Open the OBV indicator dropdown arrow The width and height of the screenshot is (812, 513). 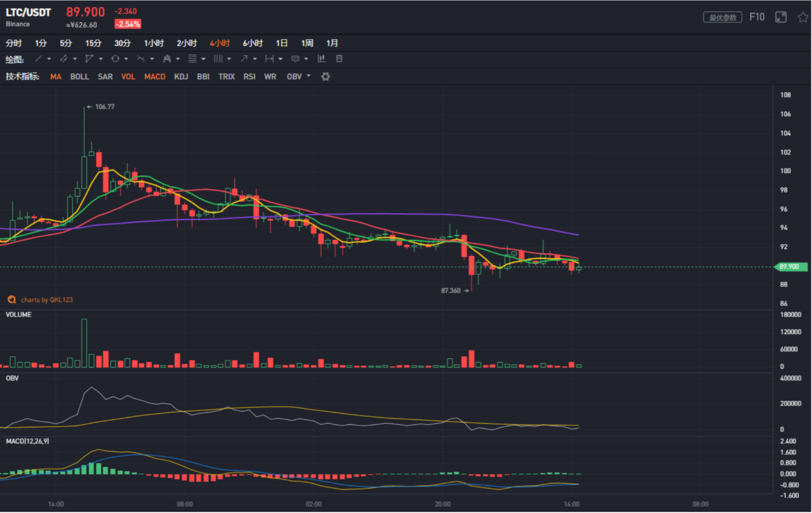(308, 77)
